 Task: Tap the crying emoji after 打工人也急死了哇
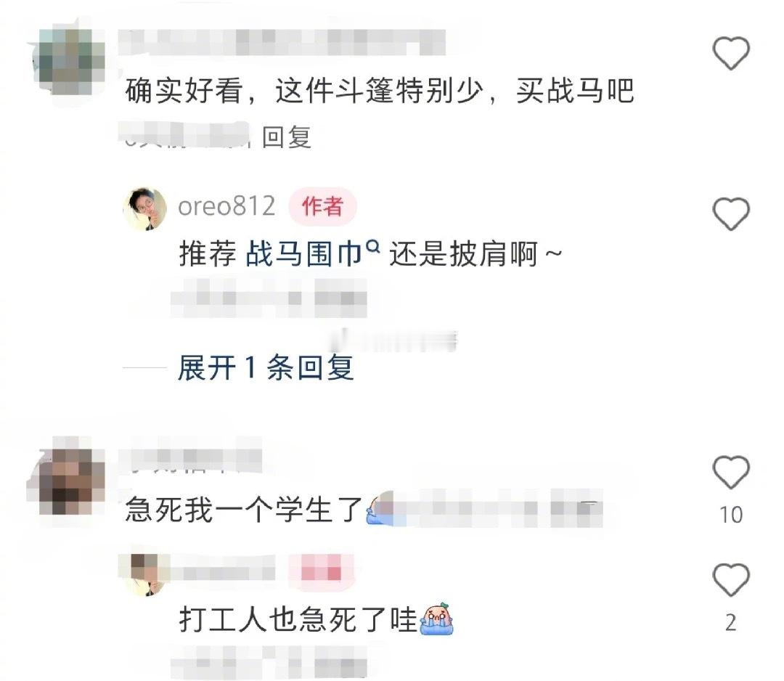coord(437,619)
